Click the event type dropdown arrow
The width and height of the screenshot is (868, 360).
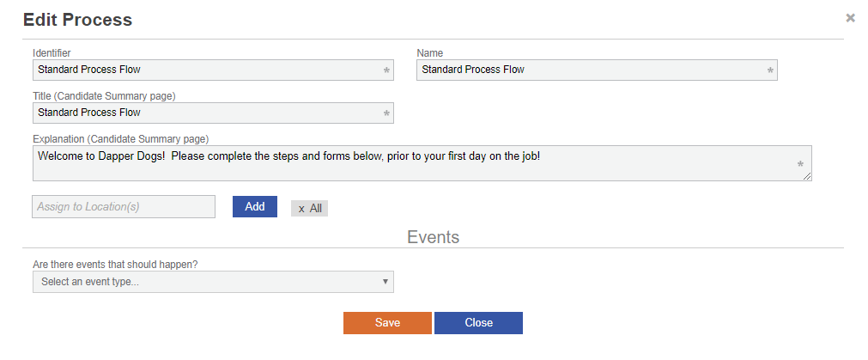tap(385, 282)
